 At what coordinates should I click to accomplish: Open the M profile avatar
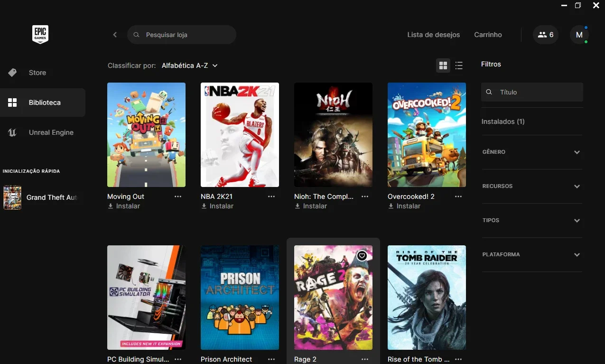point(579,35)
